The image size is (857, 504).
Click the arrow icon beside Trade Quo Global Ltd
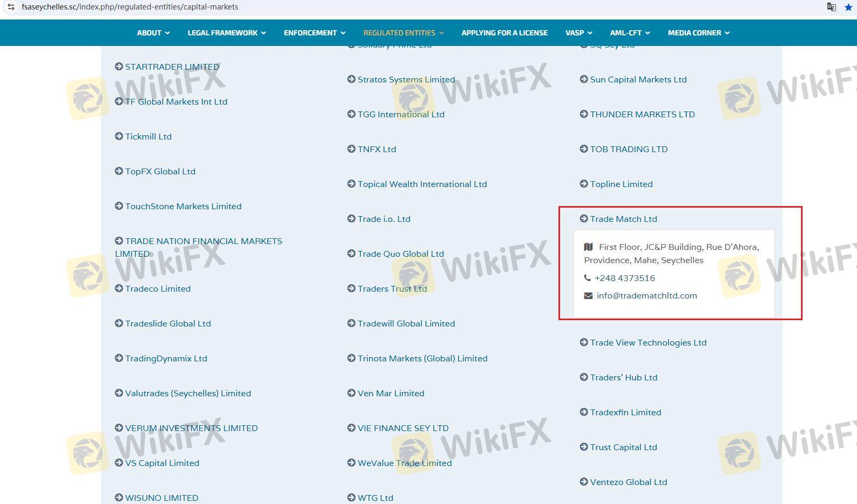click(x=351, y=254)
